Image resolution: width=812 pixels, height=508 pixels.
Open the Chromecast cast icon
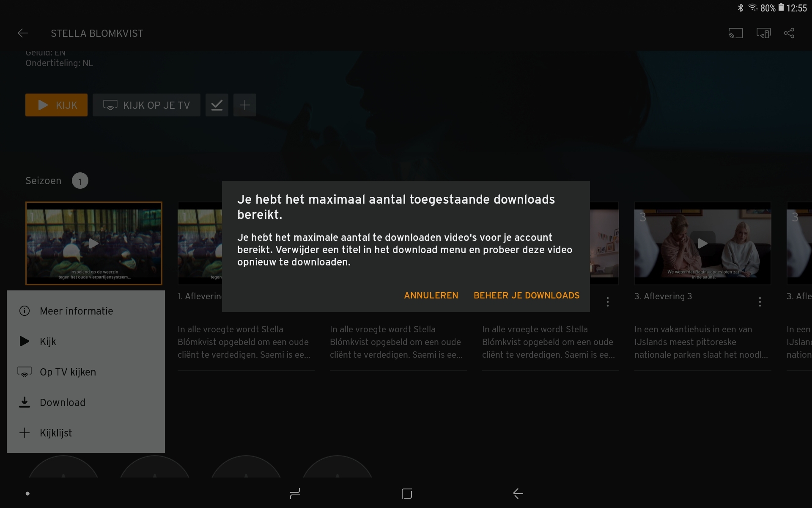735,33
